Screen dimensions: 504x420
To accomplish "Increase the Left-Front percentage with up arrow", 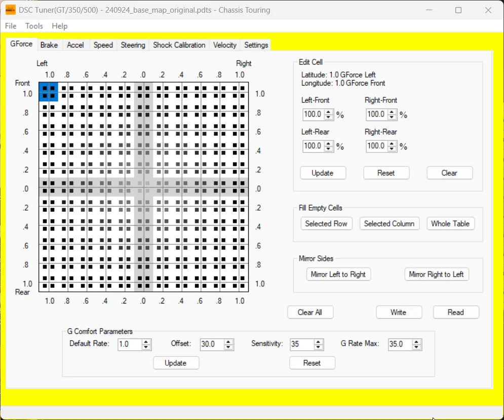I will [329, 112].
